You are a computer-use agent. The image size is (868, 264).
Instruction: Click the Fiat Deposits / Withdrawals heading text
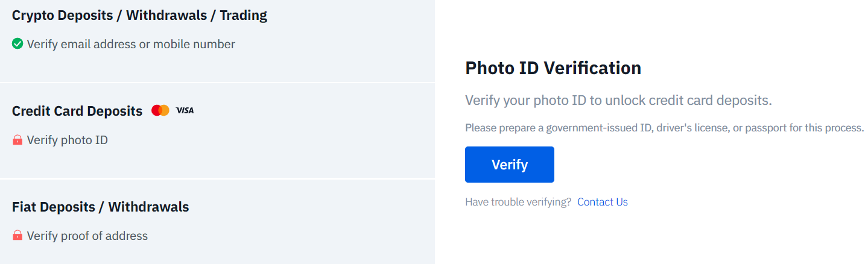[101, 207]
